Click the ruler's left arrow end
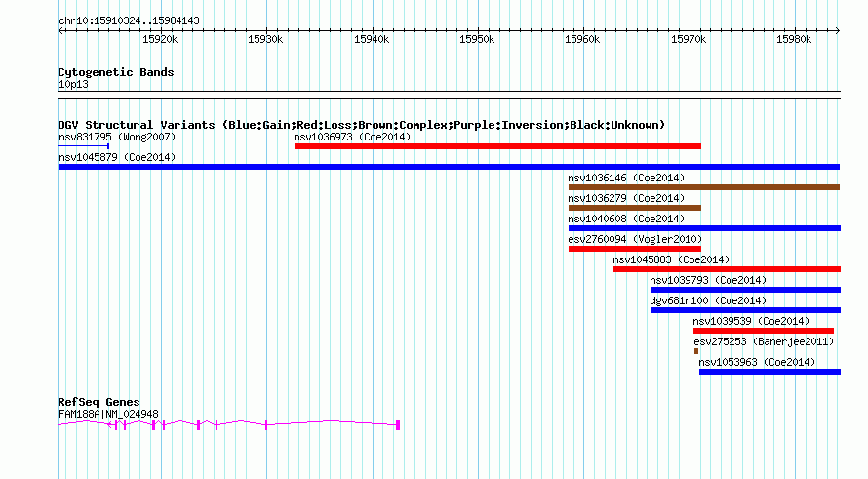868x479 pixels. (60, 31)
